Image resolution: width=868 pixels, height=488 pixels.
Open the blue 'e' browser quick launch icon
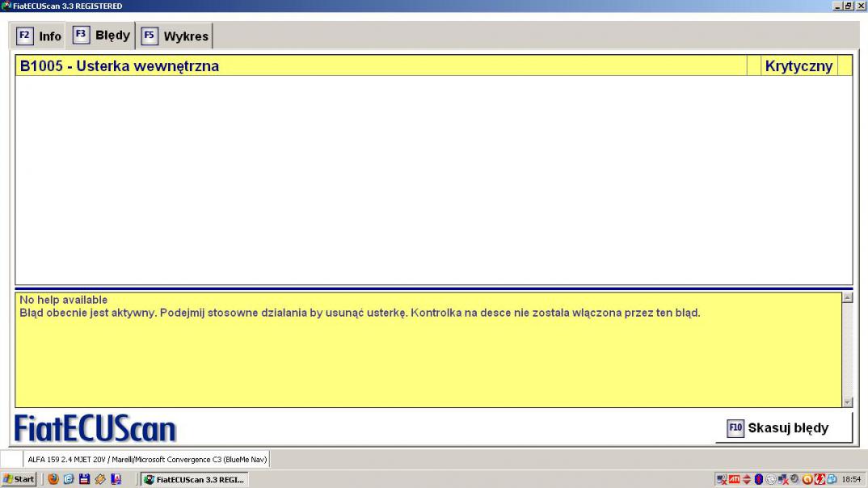pyautogui.click(x=69, y=479)
